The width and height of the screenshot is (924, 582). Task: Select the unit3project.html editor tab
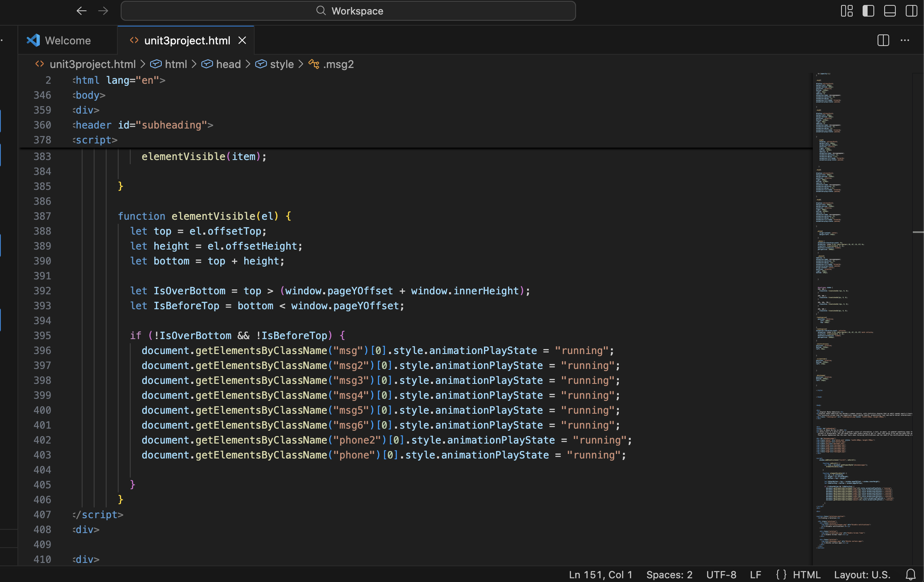pyautogui.click(x=187, y=40)
